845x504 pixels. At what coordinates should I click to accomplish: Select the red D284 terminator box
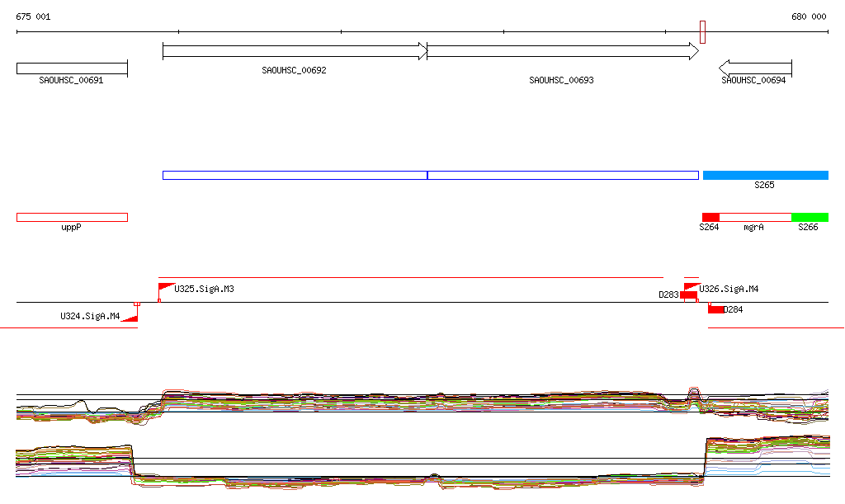click(715, 309)
